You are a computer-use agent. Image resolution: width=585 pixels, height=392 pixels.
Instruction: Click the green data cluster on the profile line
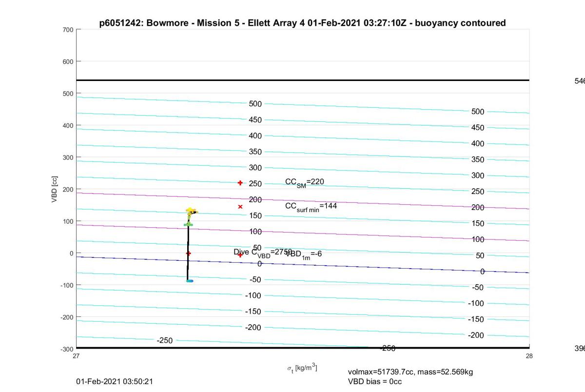click(x=189, y=224)
